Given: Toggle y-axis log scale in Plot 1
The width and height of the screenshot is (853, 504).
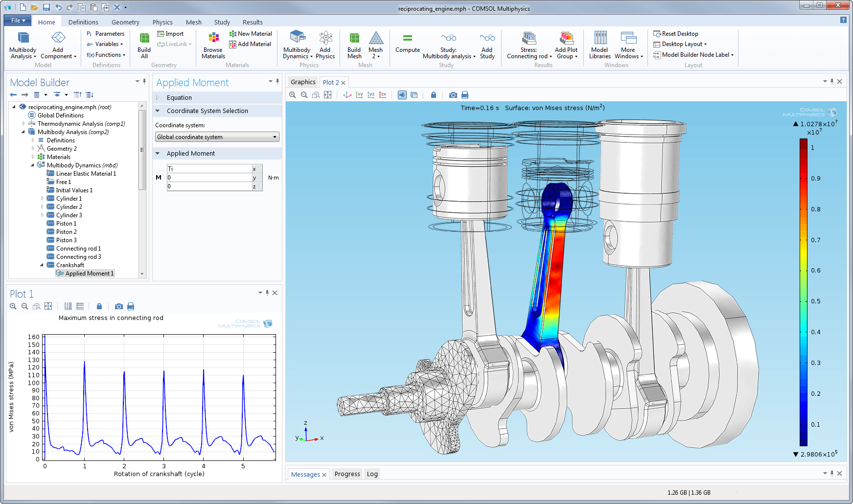Looking at the screenshot, I should (x=80, y=306).
